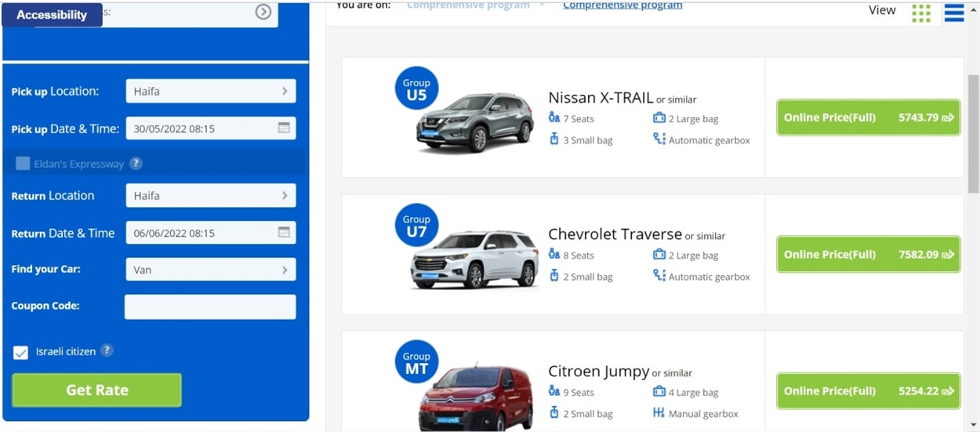Click large bag icon on Chevrolet Traverse card
Viewport: 980px width, 432px height.
tap(659, 254)
